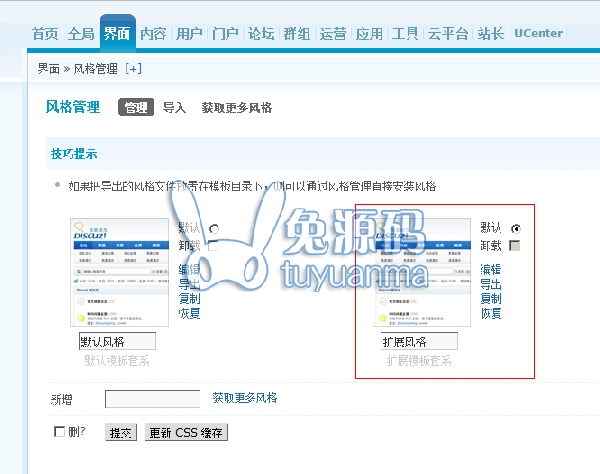This screenshot has height=474, width=600.
Task: Click 编辑 link for 扩展风格
Action: [491, 270]
